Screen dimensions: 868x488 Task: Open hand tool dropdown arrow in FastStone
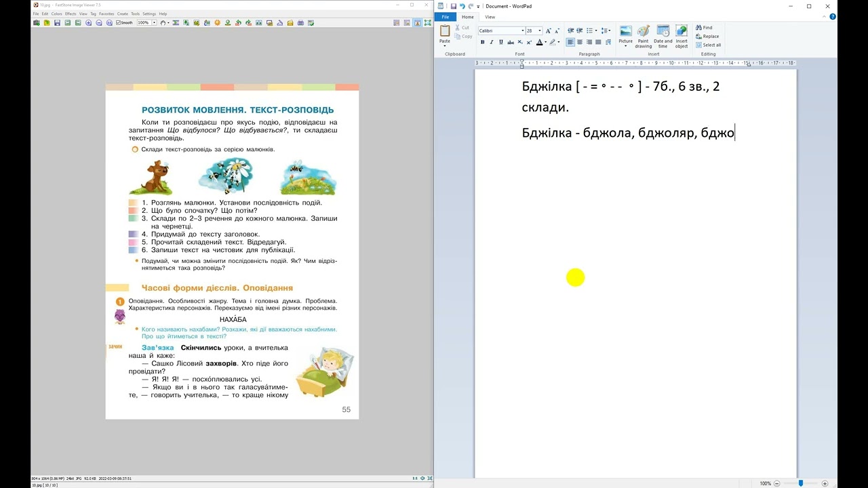pos(169,23)
